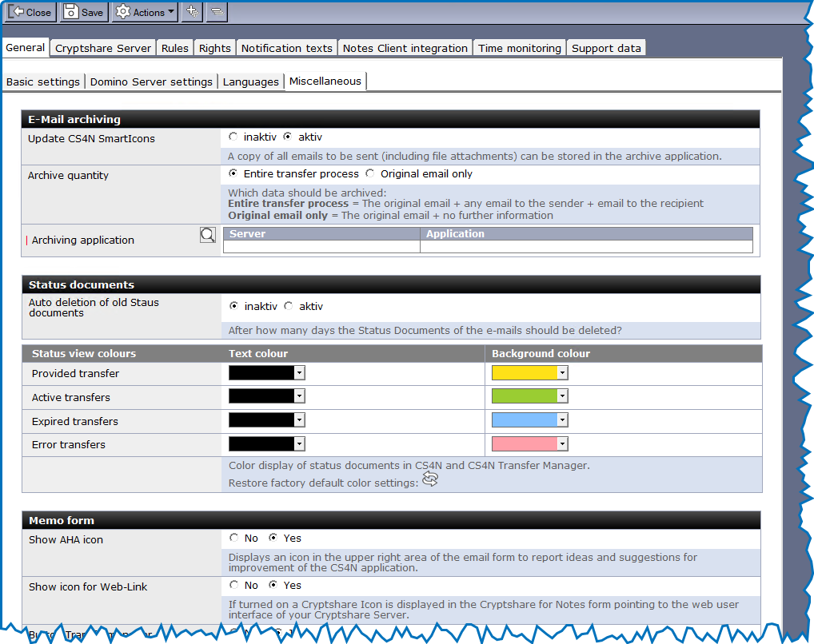
Task: Restore factory default colors icon
Action: [430, 479]
